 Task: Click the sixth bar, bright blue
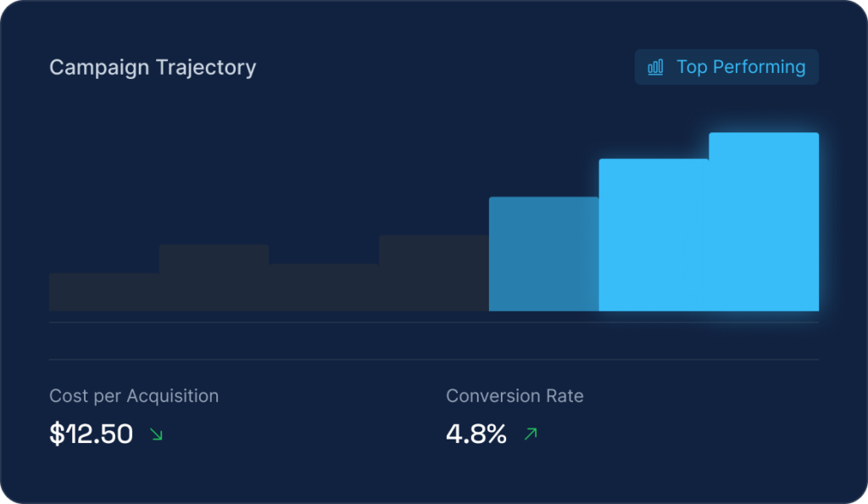pos(654,234)
